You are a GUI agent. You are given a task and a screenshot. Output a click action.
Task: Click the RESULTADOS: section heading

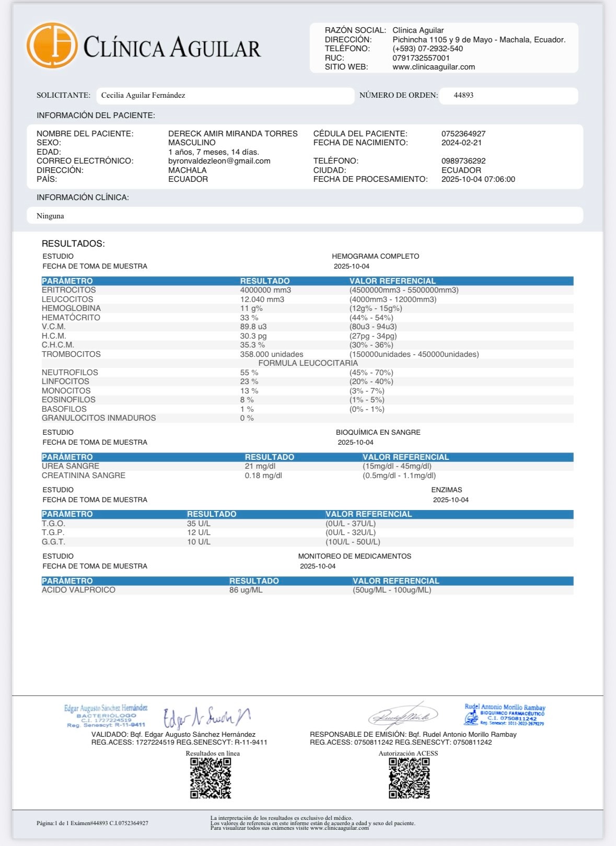pos(73,244)
